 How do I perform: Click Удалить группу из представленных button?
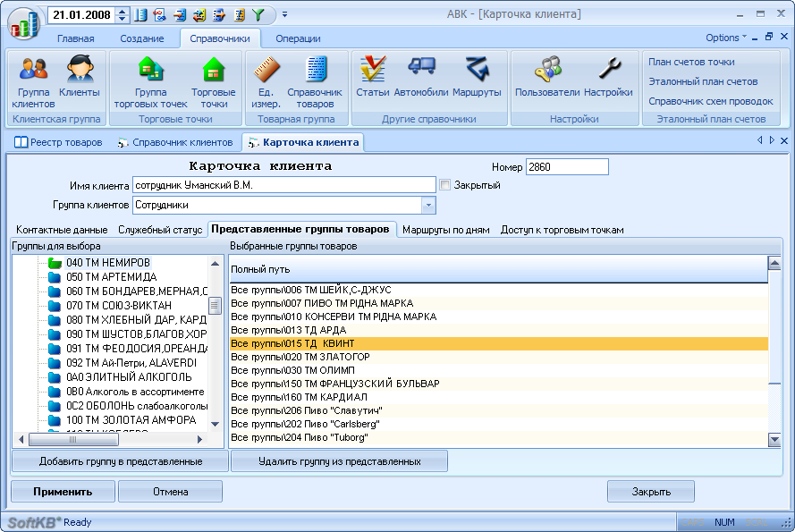[x=339, y=461]
